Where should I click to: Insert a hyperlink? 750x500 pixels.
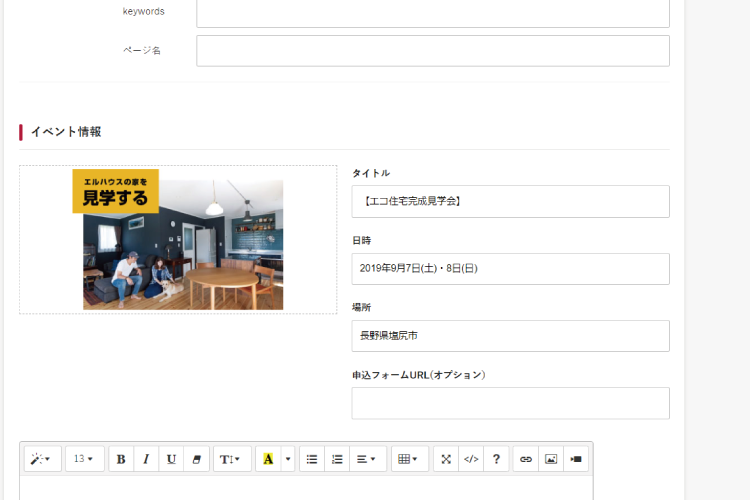point(526,459)
